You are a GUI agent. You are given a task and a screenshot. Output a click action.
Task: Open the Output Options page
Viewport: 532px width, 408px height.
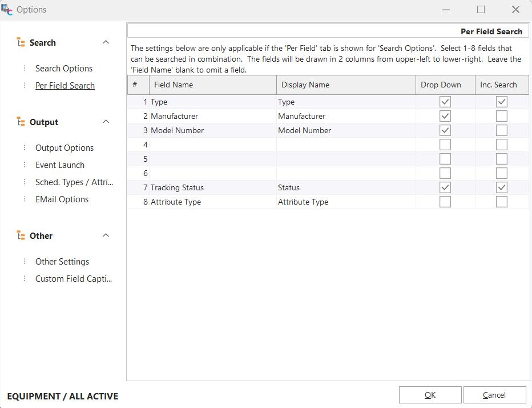point(65,148)
